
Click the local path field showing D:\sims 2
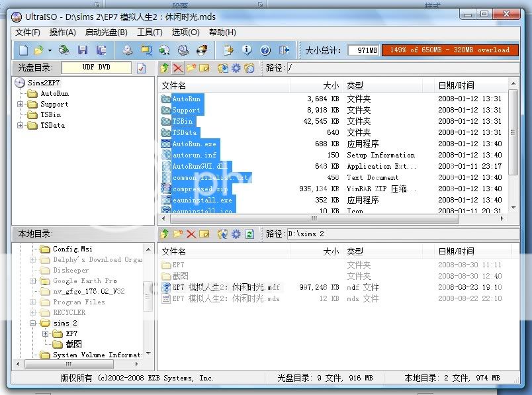click(x=397, y=234)
